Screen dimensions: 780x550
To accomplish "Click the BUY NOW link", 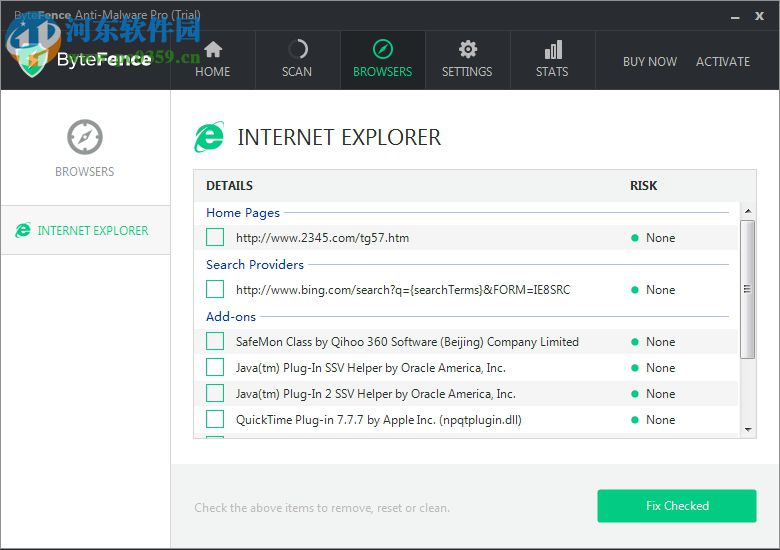I will pos(650,62).
